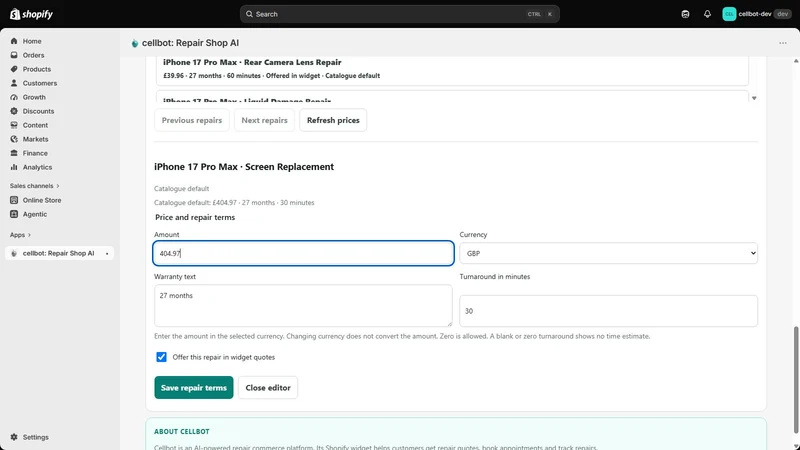Click Save repair terms button
The height and width of the screenshot is (450, 800).
194,387
